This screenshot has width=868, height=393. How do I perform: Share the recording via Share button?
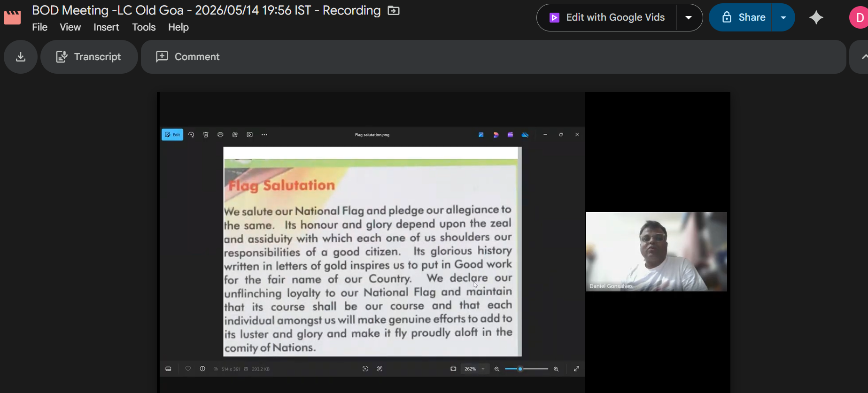[x=741, y=17]
